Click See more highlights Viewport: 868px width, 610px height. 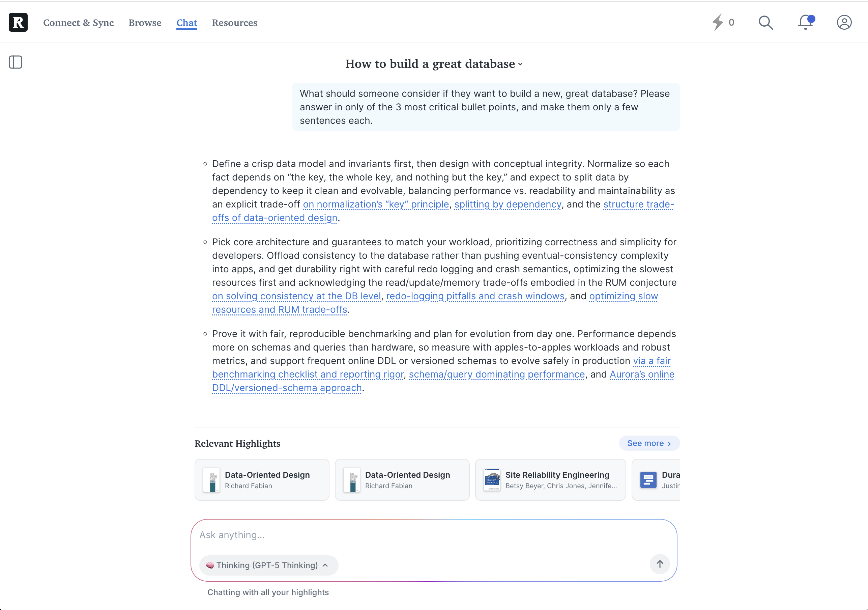click(x=649, y=443)
